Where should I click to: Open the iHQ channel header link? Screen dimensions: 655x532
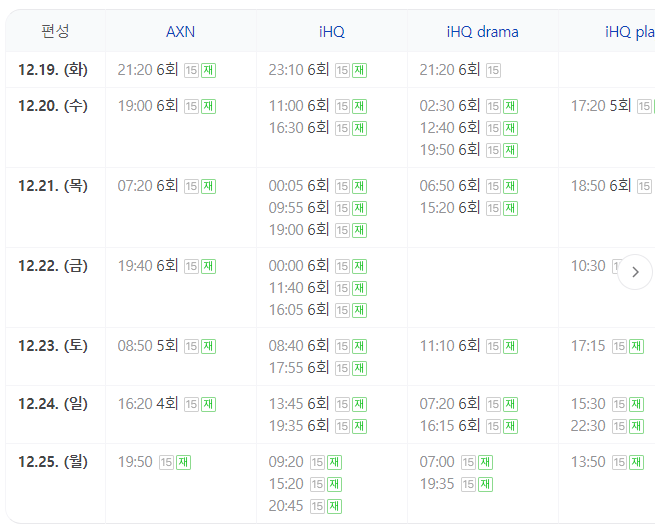tap(332, 32)
